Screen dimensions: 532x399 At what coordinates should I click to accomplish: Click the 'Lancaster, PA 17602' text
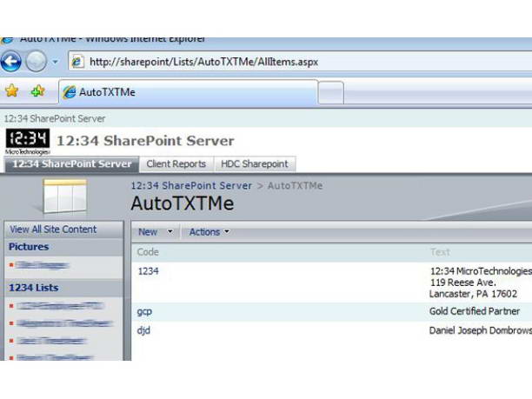[473, 294]
